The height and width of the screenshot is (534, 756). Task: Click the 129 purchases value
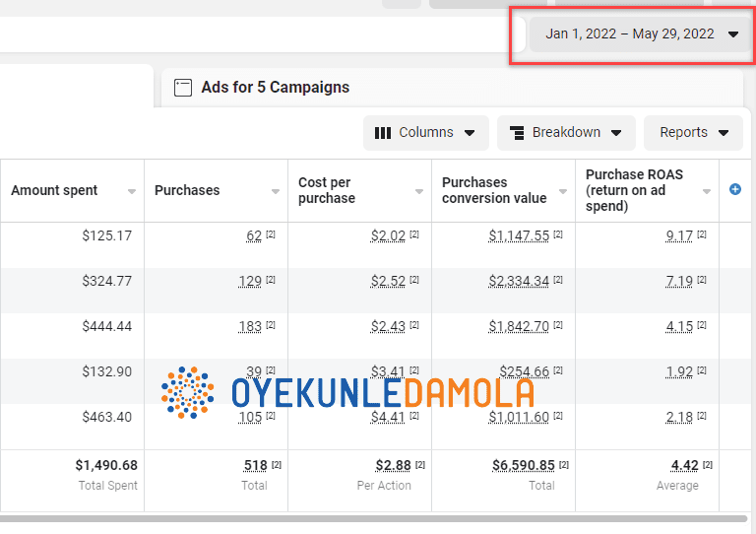click(250, 281)
